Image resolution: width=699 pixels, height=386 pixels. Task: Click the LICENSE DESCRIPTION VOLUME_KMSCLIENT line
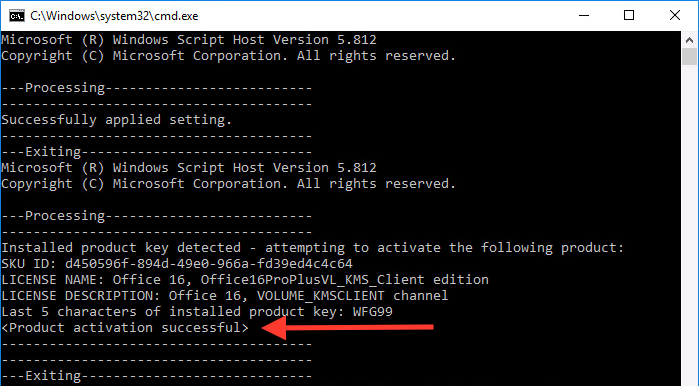(x=225, y=296)
